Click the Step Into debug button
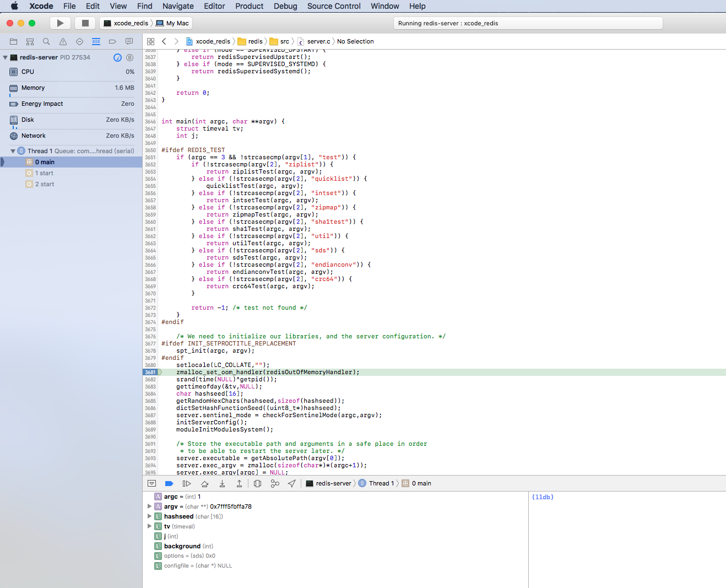726x588 pixels. point(222,483)
